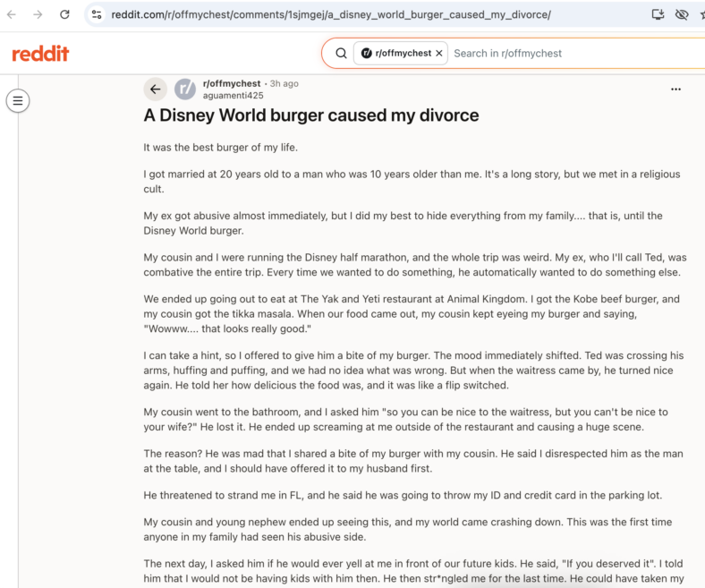Viewport: 705px width, 588px height.
Task: Click the paragraph starting 'My ex got abusive'
Action: coord(403,223)
